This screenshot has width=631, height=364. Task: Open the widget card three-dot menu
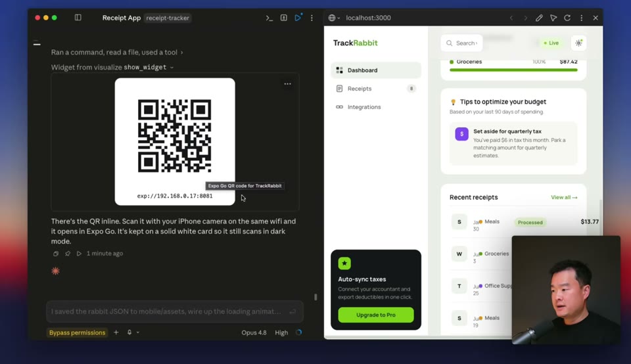tap(287, 84)
